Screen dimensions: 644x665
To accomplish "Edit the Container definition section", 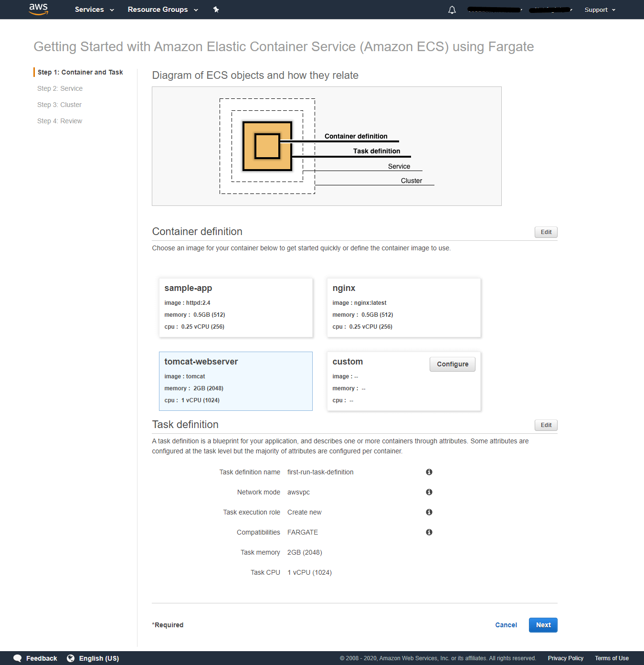I will pos(546,232).
